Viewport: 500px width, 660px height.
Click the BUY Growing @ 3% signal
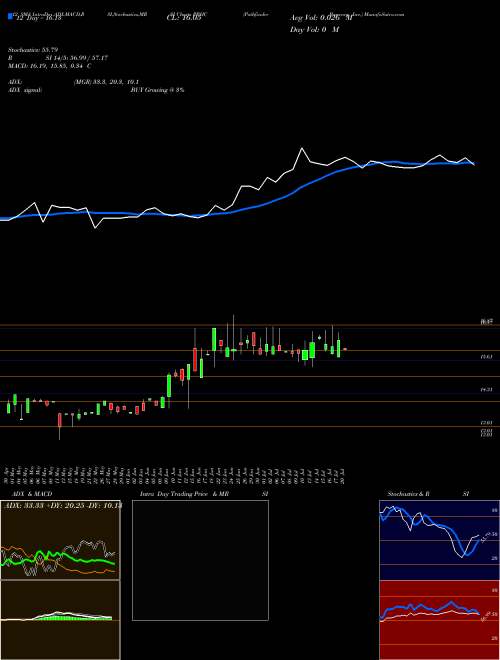[x=157, y=90]
